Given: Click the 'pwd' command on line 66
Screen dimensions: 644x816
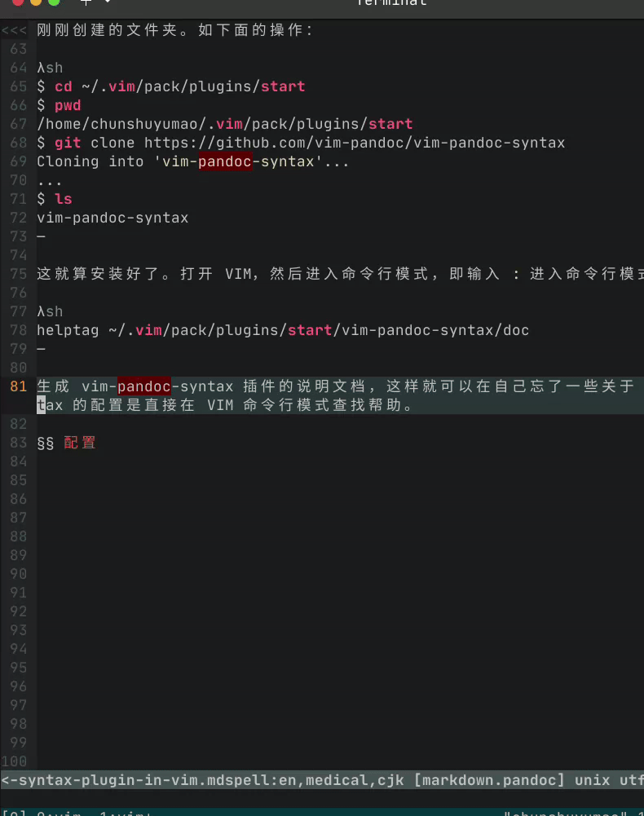Looking at the screenshot, I should click(x=68, y=105).
